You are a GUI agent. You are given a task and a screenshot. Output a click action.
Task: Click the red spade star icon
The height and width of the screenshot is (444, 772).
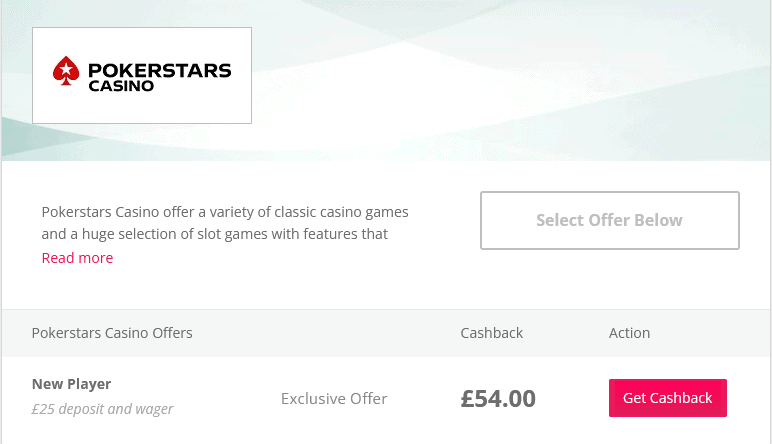pyautogui.click(x=66, y=71)
